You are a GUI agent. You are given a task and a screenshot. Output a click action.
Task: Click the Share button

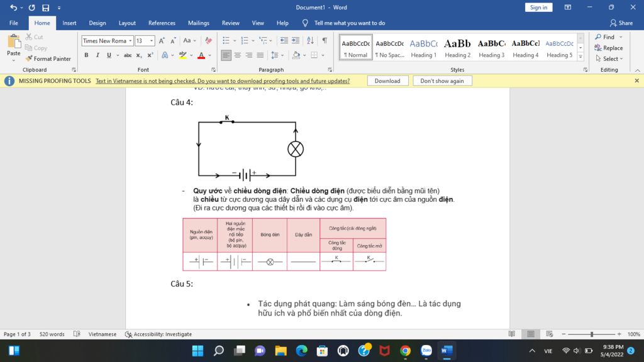coord(621,23)
